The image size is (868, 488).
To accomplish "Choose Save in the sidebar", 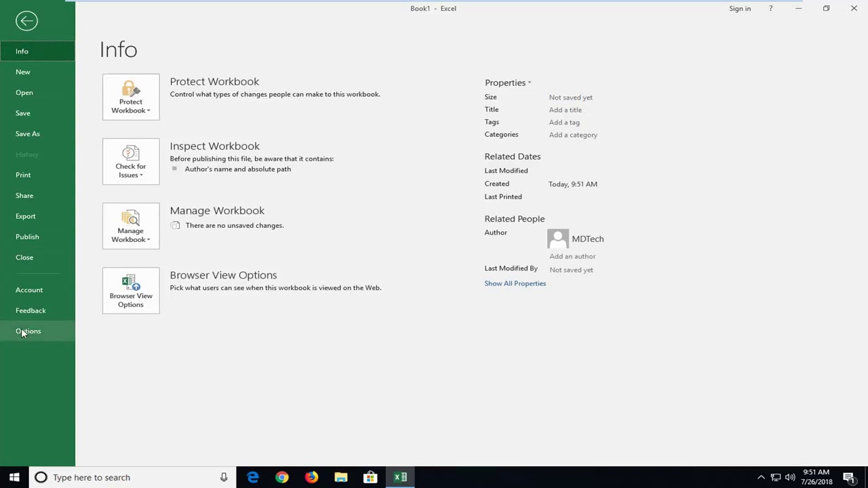I will (37, 113).
